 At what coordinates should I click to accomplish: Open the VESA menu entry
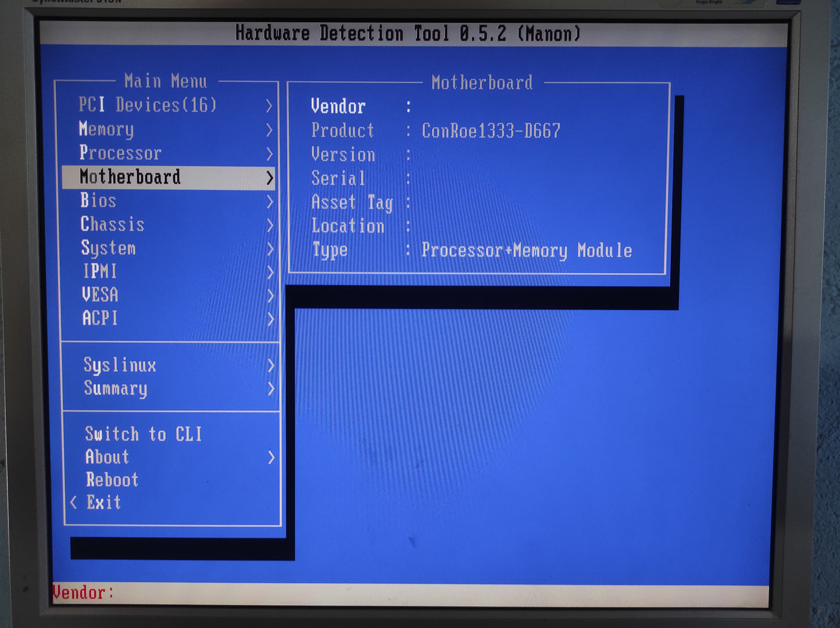click(x=100, y=295)
